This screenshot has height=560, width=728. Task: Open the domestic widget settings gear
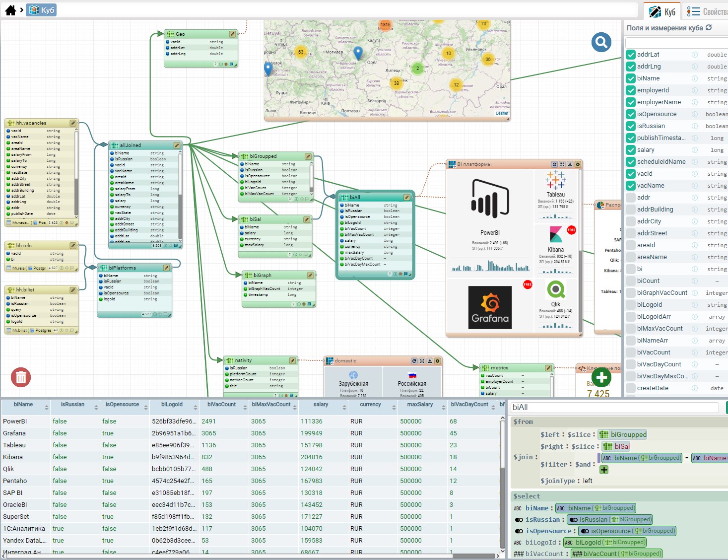(x=438, y=361)
